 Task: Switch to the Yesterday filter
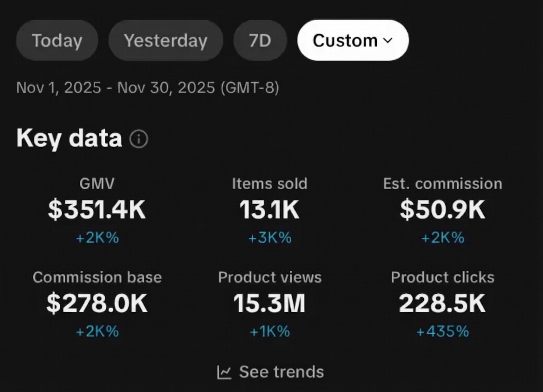pos(166,40)
